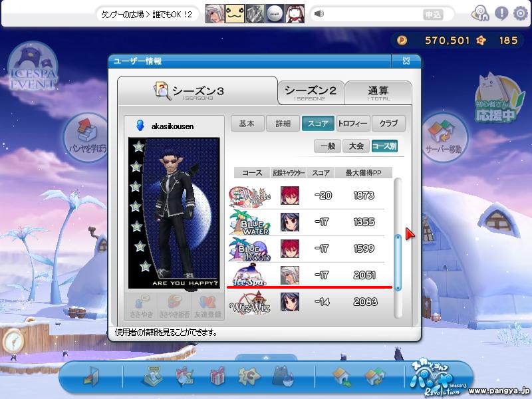Click the silver-haired character avatar in top bar
This screenshot has height=399, width=532.
(x=215, y=14)
